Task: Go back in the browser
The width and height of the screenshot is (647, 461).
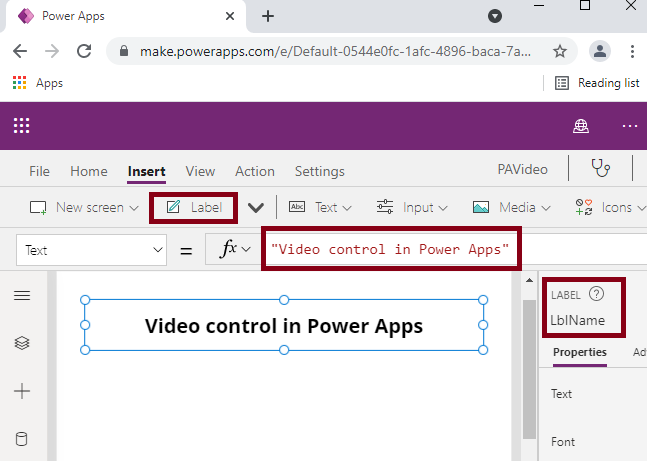Action: pyautogui.click(x=20, y=51)
